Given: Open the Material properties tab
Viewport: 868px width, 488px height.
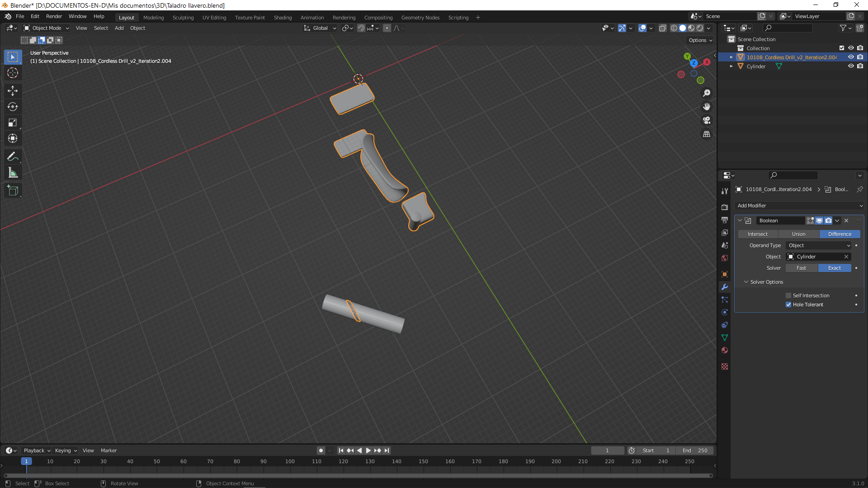Looking at the screenshot, I should (725, 350).
